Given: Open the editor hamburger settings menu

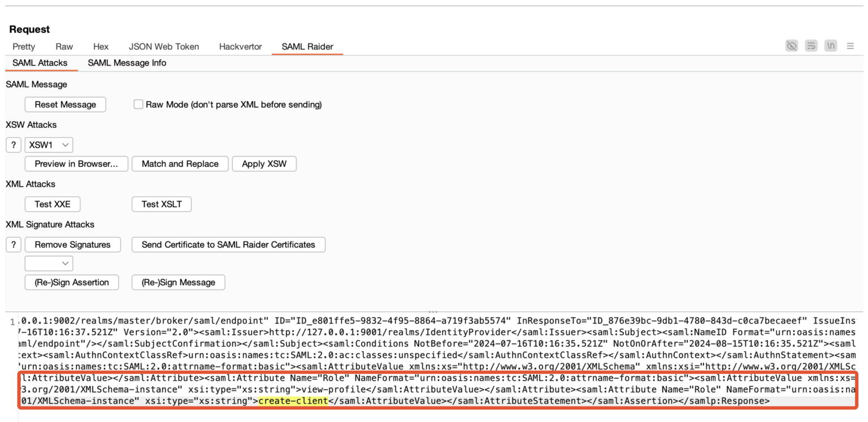Looking at the screenshot, I should point(850,46).
